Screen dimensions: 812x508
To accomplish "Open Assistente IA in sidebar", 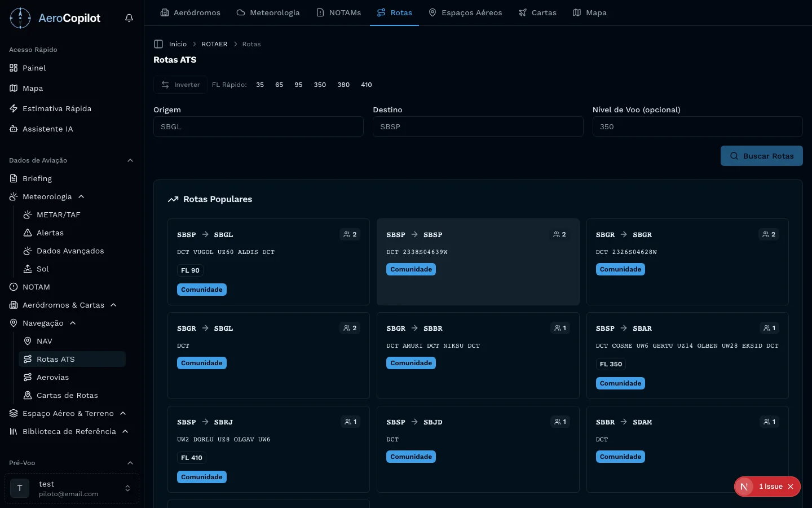I will coord(47,129).
